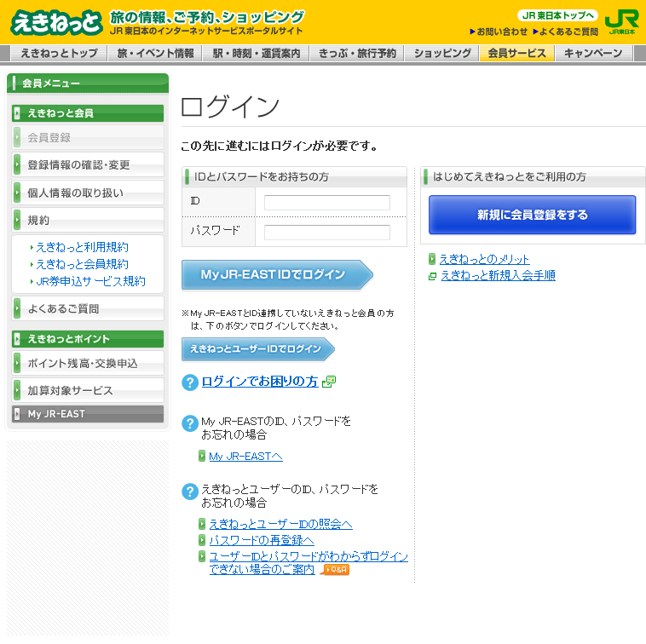Open JR券申込サービス規約 sidebar link

pyautogui.click(x=90, y=282)
